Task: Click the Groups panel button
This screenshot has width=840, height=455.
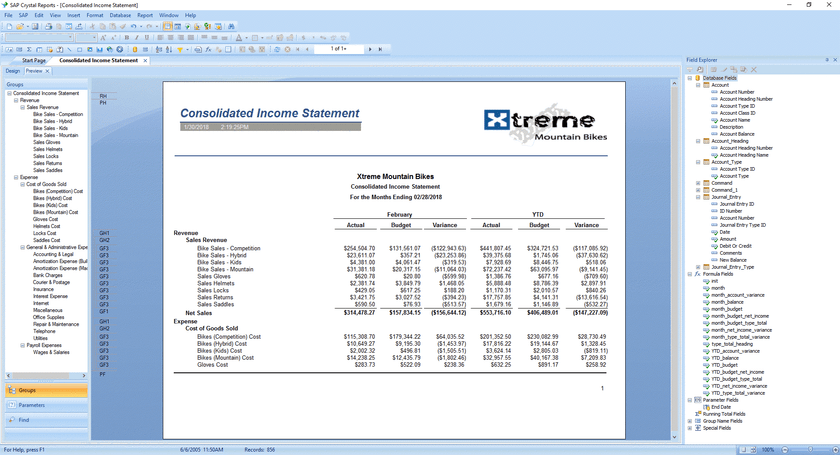Action: pos(47,390)
